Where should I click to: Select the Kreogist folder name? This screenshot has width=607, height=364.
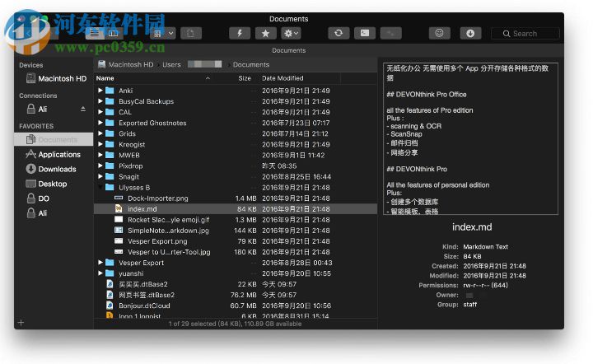click(x=132, y=144)
